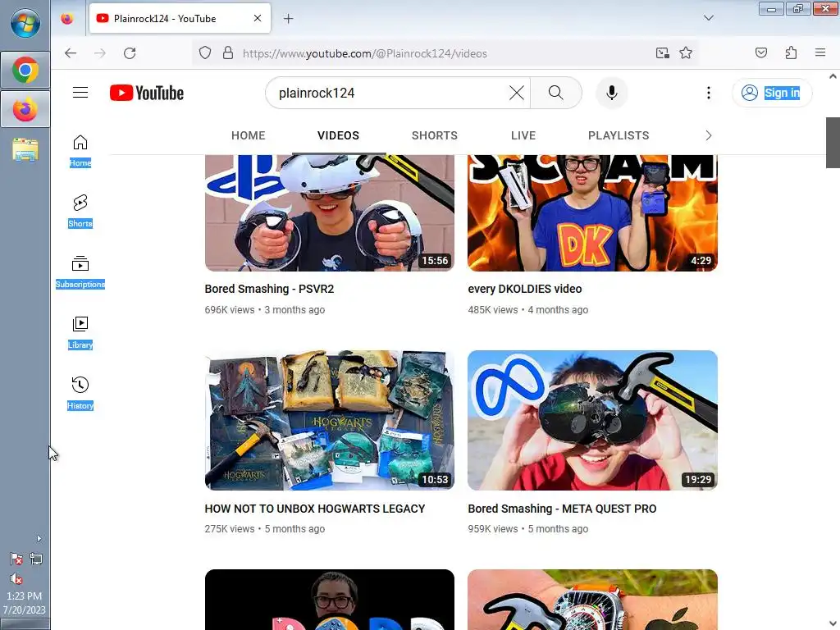Show more channel tabs with right chevron

(x=708, y=135)
